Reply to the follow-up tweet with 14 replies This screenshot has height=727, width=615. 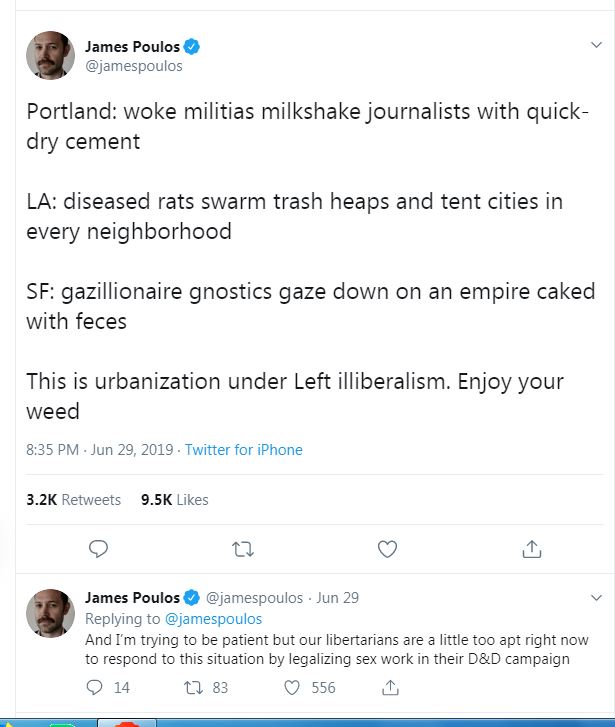tap(96, 687)
